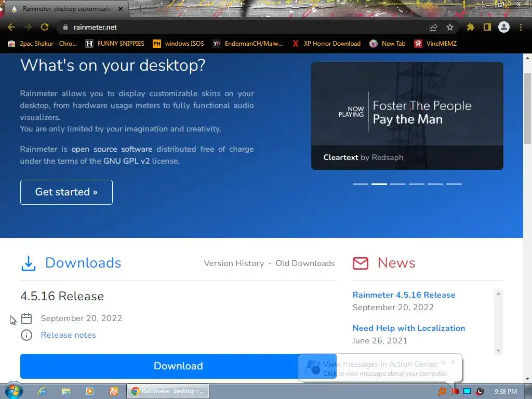This screenshot has width=532, height=399.
Task: Open the Chrome side panel icon
Action: coord(487,27)
